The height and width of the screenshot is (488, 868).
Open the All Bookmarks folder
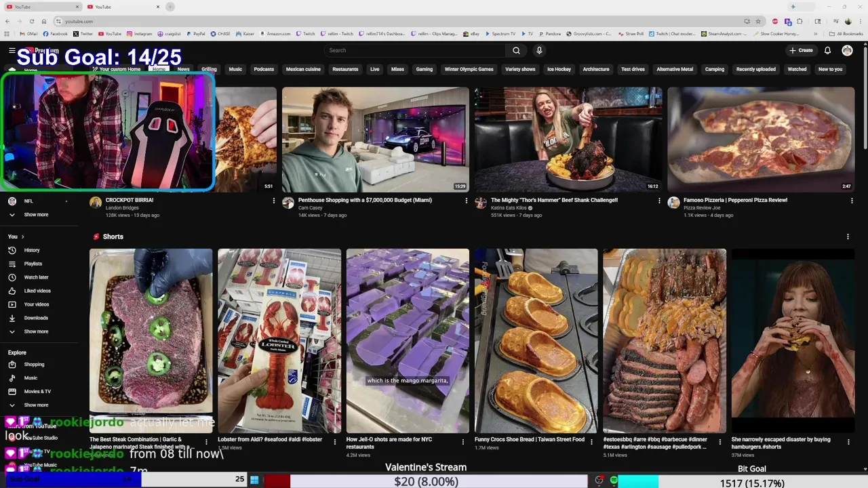tap(846, 33)
